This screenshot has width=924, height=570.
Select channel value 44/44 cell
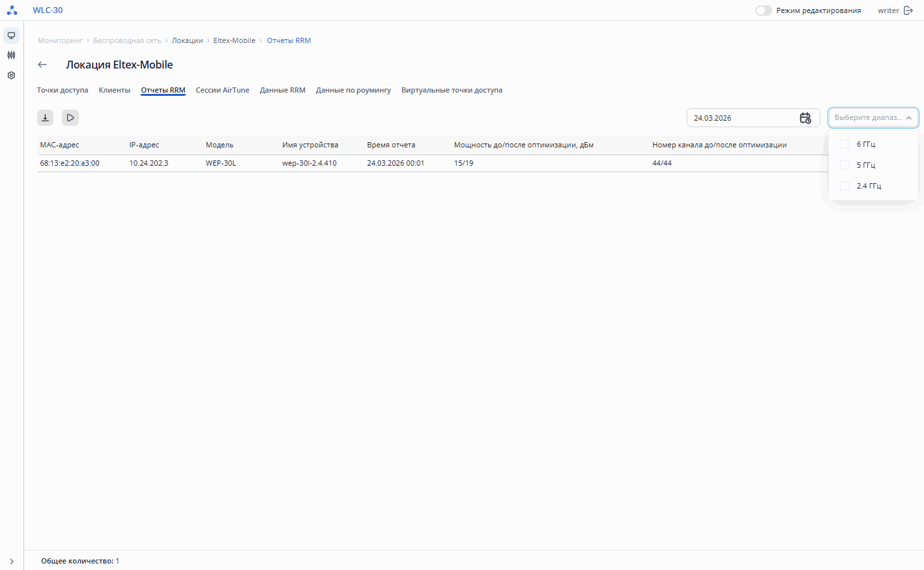[x=662, y=163]
